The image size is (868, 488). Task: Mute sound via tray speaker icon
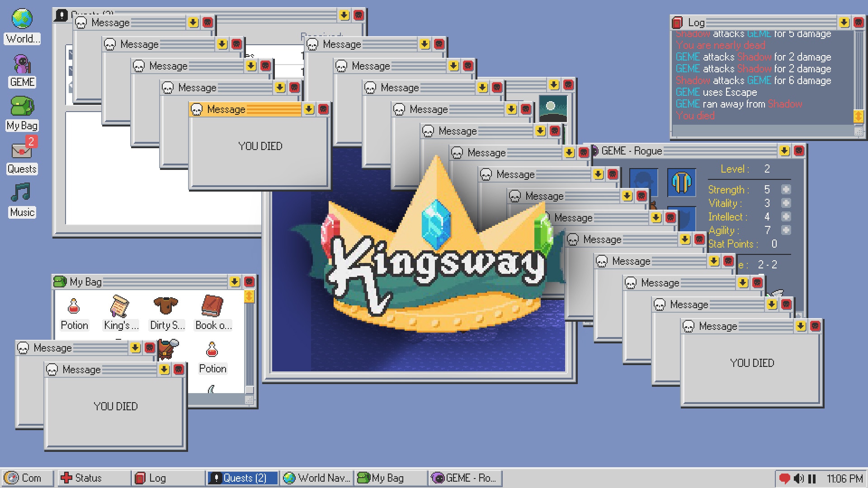click(x=799, y=478)
